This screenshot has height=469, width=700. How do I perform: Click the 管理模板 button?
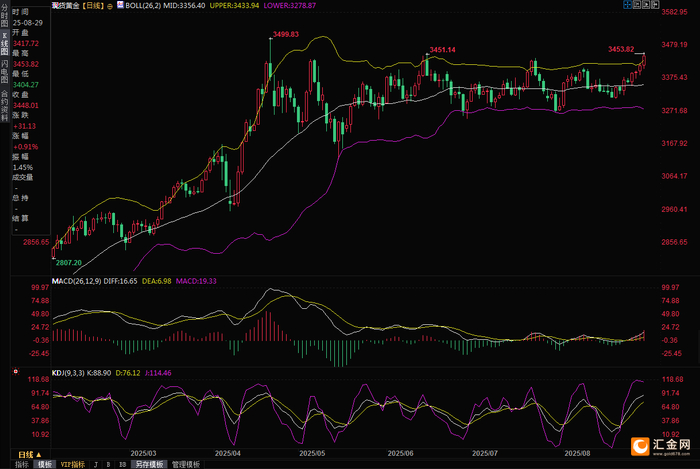point(186,465)
